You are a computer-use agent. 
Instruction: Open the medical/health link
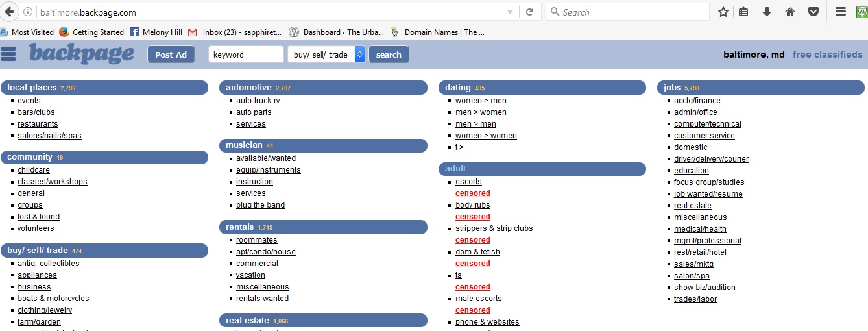pyautogui.click(x=700, y=229)
